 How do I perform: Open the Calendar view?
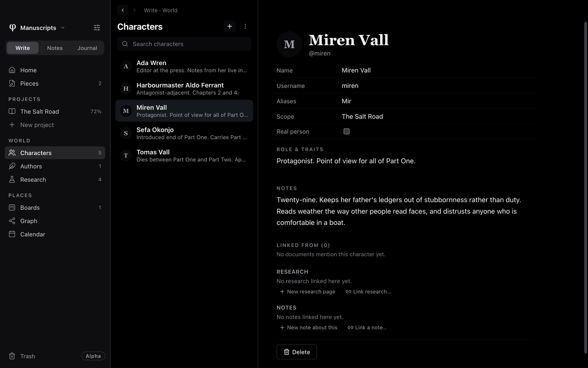(55, 234)
